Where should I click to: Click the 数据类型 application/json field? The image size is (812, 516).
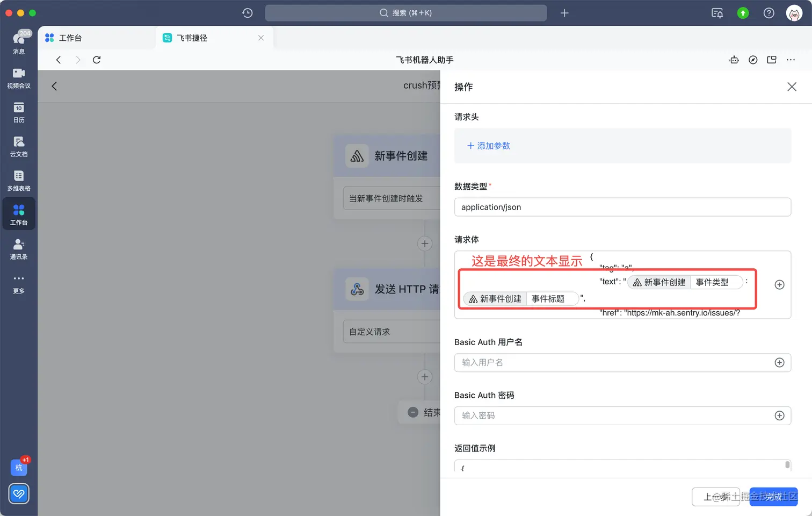pyautogui.click(x=622, y=207)
